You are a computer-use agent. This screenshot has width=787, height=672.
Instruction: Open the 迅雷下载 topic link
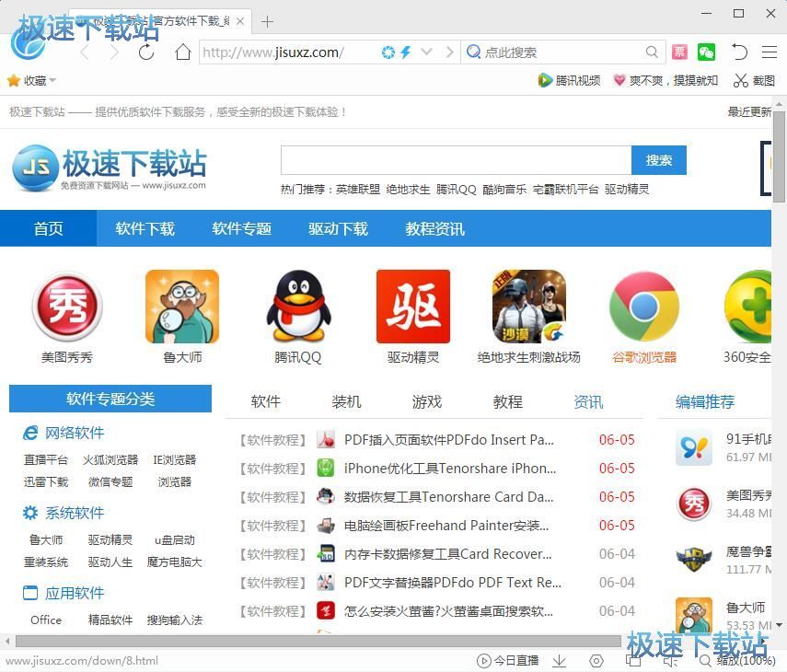(46, 481)
